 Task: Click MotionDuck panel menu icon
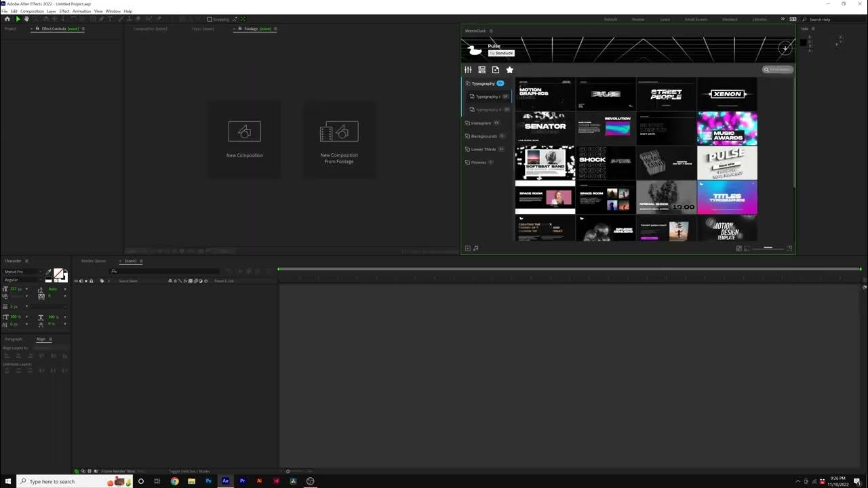491,30
